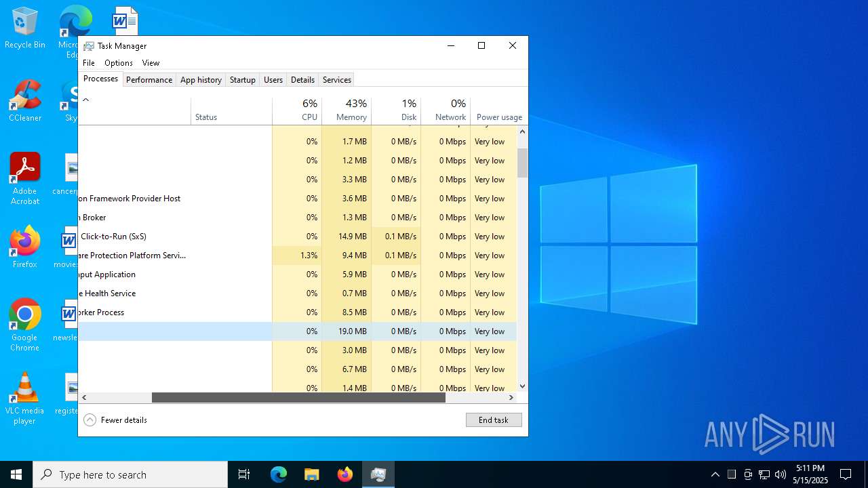Sort processes by Disk column

point(396,110)
